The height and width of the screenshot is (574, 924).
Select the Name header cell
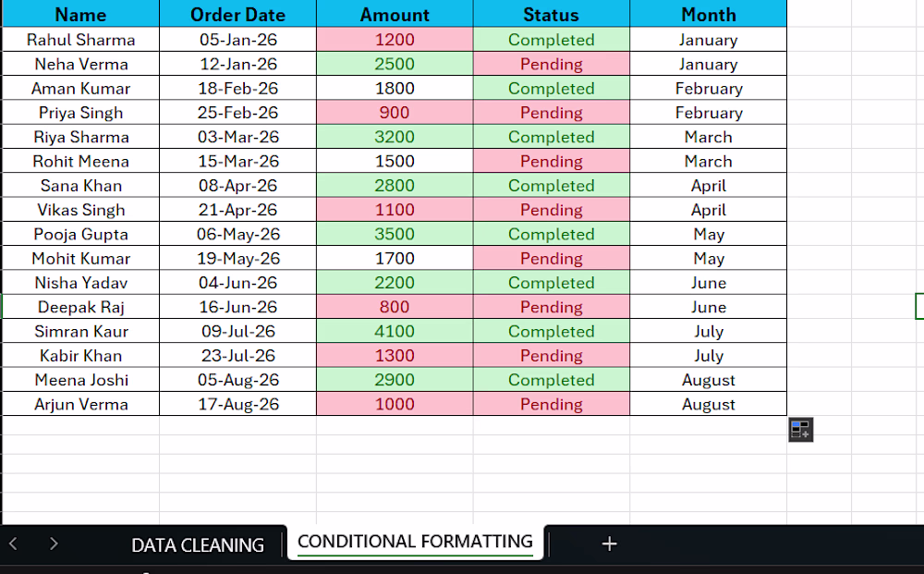(80, 14)
